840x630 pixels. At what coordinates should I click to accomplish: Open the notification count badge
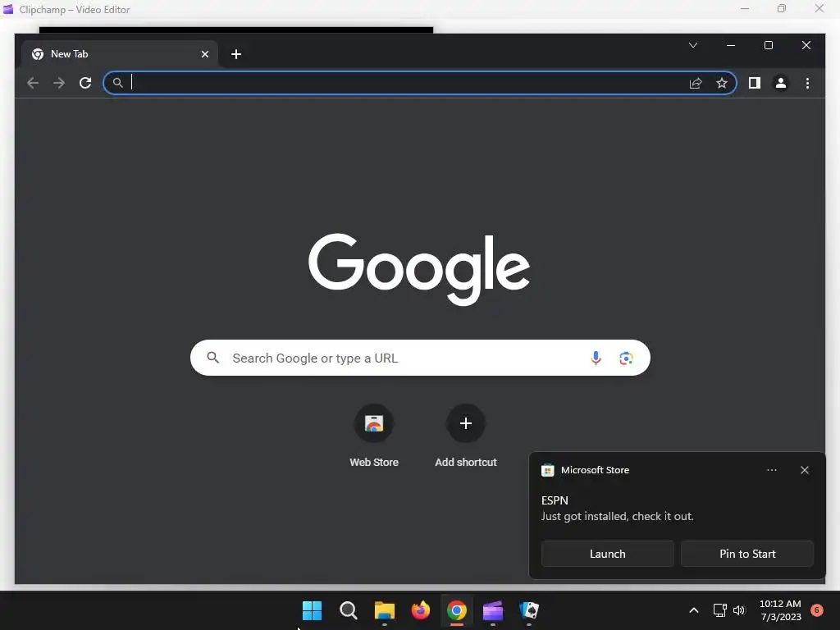(817, 609)
